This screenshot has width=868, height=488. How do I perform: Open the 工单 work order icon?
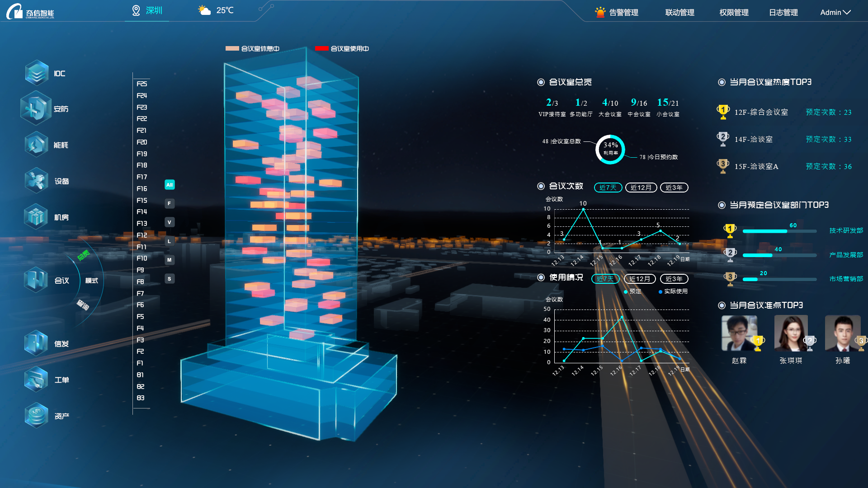pyautogui.click(x=36, y=380)
